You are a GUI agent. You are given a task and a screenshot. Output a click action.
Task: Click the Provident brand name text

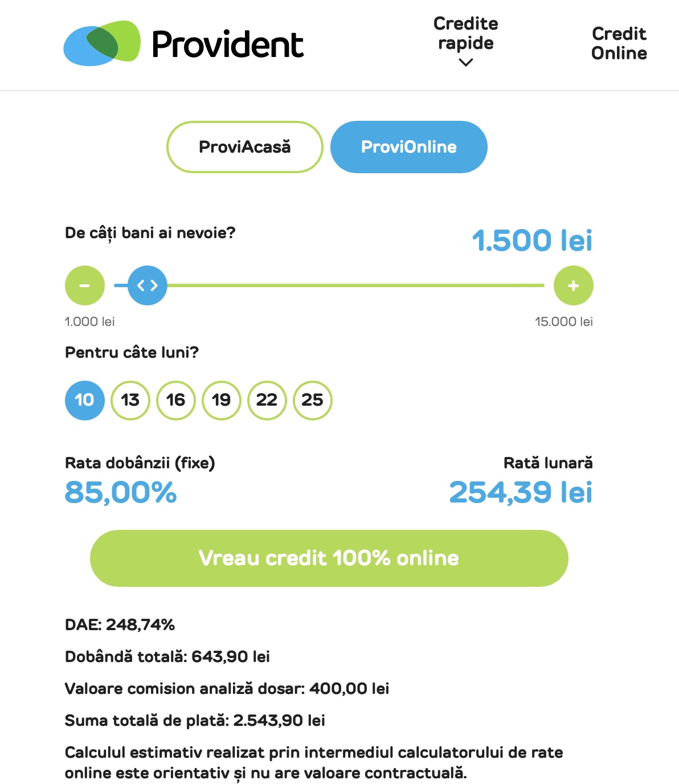(228, 44)
